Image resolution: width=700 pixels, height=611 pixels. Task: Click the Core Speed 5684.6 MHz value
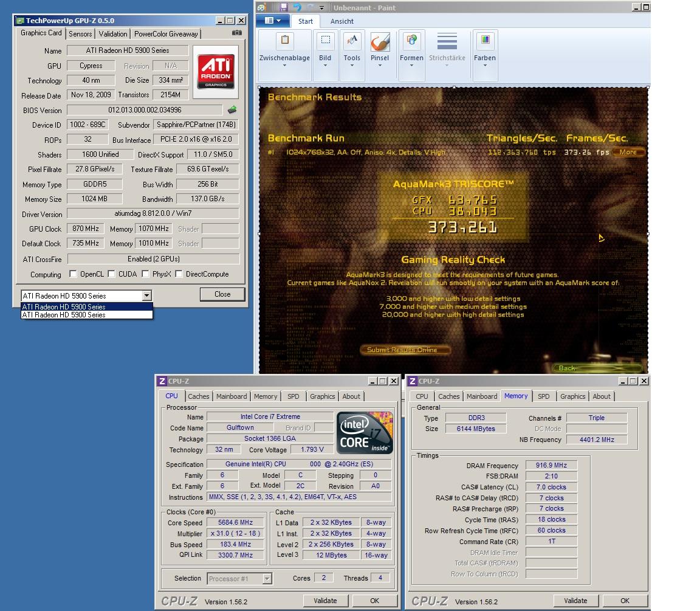pyautogui.click(x=235, y=523)
